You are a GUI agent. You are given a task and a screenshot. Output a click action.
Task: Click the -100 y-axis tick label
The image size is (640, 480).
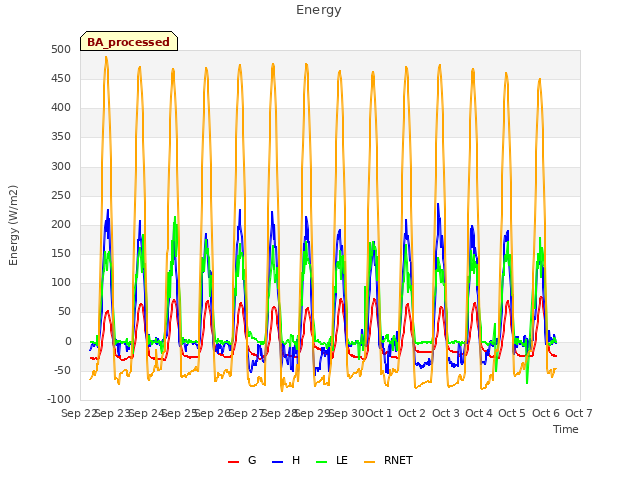(59, 399)
